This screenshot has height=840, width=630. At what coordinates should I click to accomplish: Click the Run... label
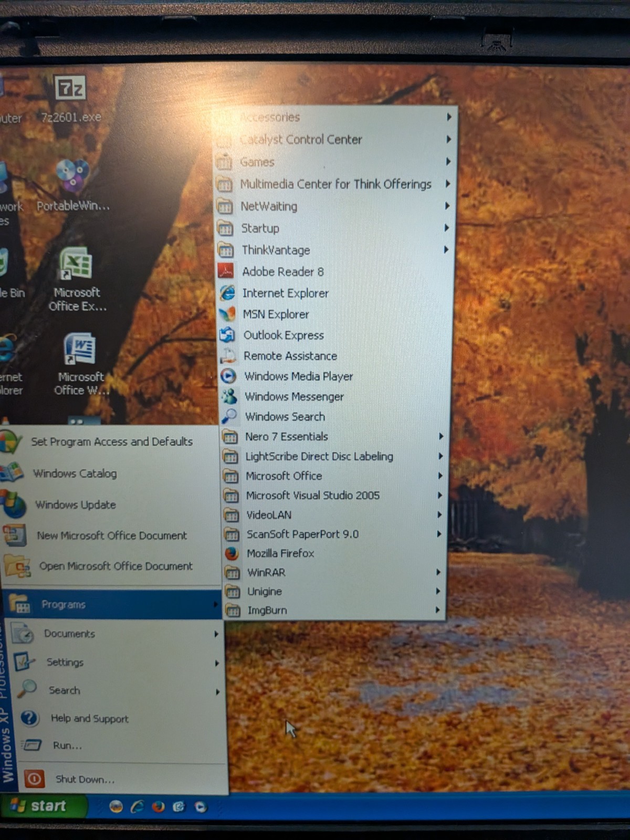click(x=67, y=745)
